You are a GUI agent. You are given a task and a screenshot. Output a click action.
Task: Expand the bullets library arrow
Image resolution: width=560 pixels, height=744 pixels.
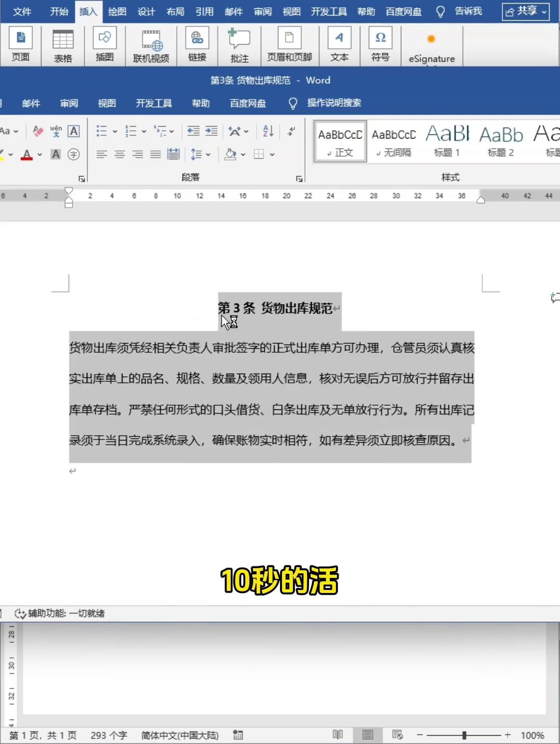coord(115,132)
